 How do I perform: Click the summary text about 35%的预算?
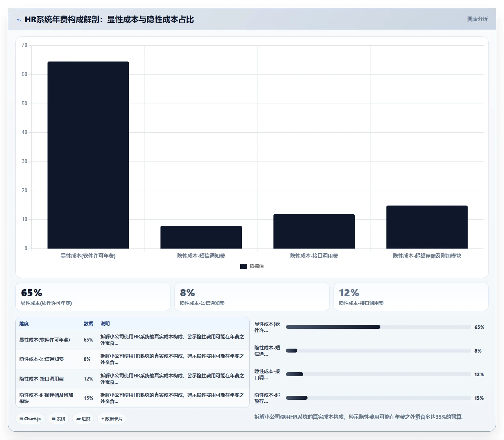pyautogui.click(x=359, y=417)
